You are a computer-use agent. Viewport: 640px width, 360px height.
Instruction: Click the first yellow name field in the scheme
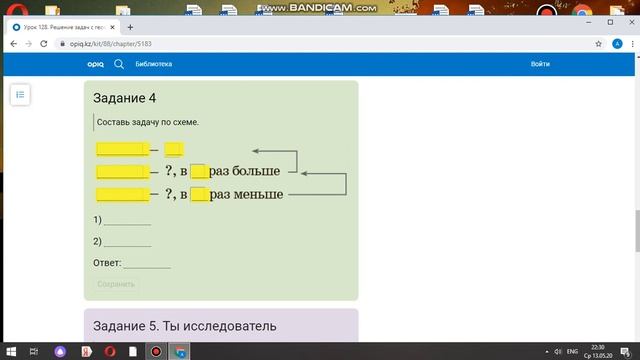pyautogui.click(x=122, y=149)
